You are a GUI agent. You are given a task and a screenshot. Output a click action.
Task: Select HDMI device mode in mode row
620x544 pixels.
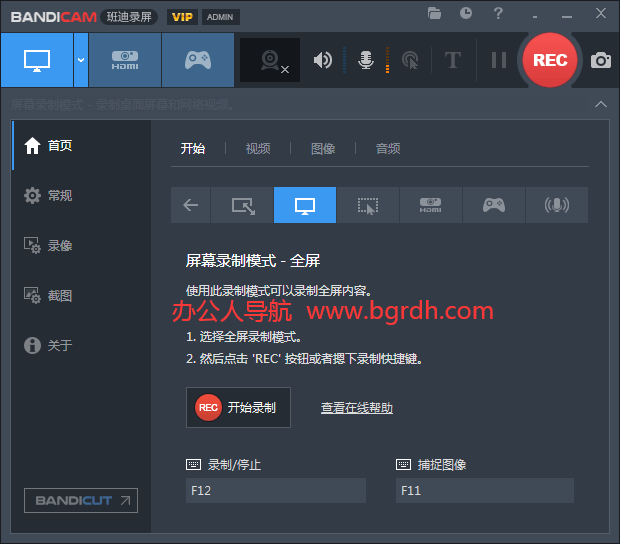click(431, 205)
